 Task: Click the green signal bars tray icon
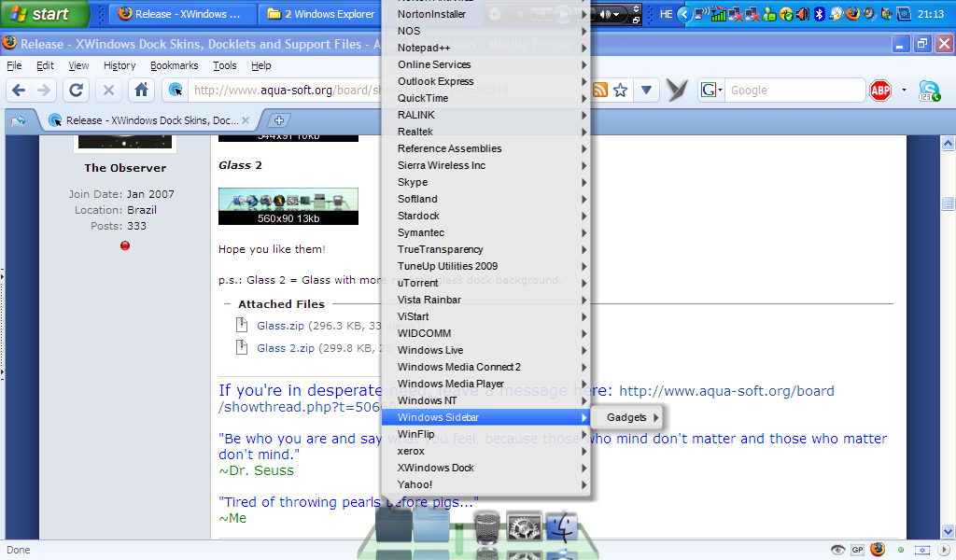point(719,14)
